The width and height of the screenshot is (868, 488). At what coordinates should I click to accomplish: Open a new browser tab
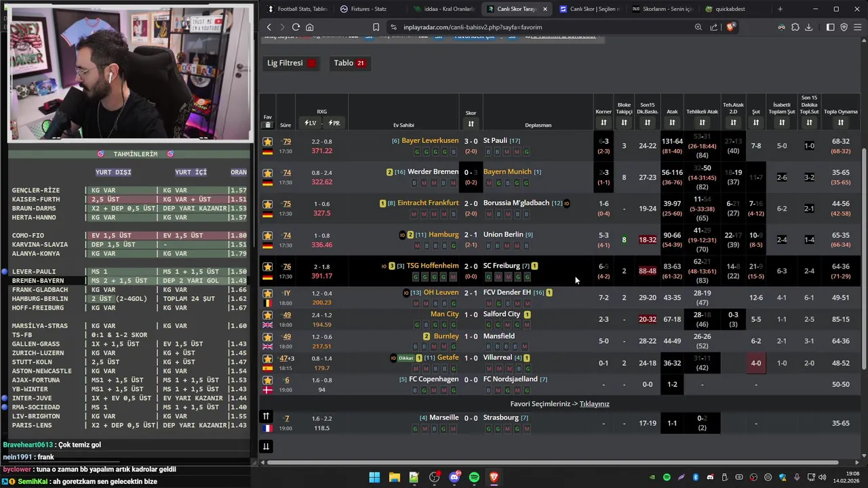pyautogui.click(x=780, y=9)
